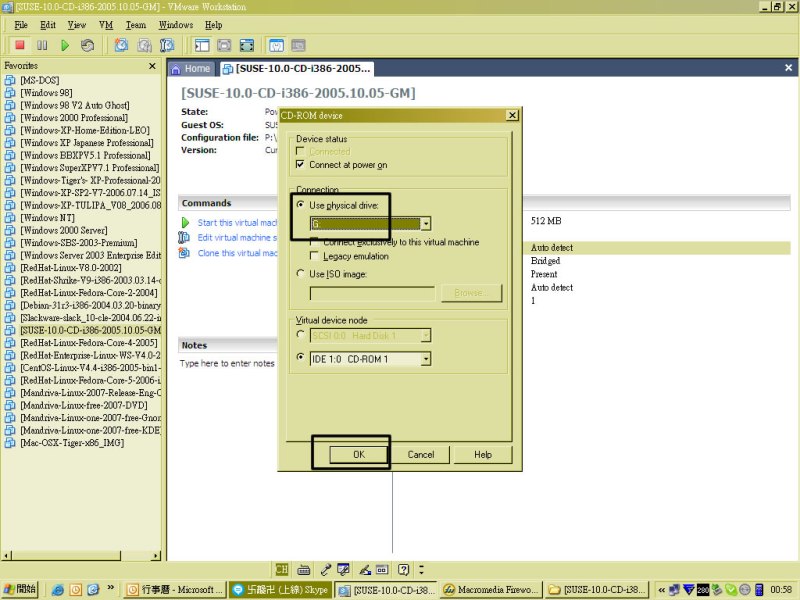
Task: Click the Internet Explorer quick launch icon
Action: (58, 589)
